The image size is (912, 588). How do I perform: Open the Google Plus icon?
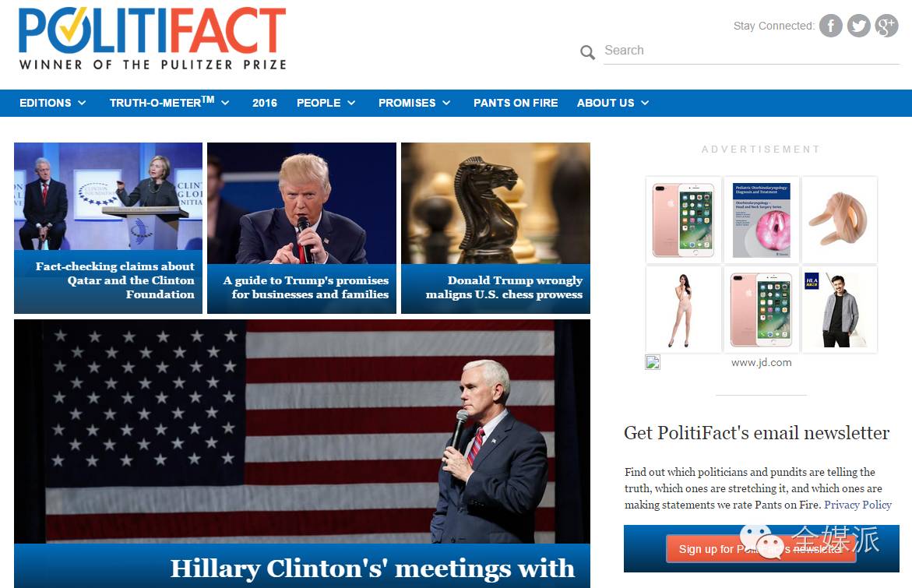click(x=886, y=26)
